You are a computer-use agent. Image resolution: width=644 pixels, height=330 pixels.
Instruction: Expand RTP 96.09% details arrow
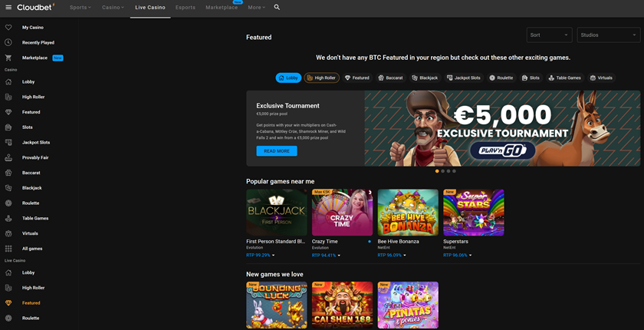405,256
